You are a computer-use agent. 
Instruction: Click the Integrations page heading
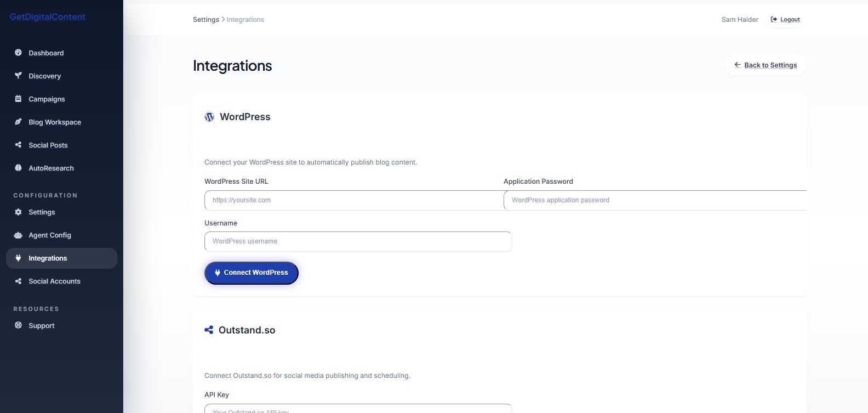(x=232, y=65)
